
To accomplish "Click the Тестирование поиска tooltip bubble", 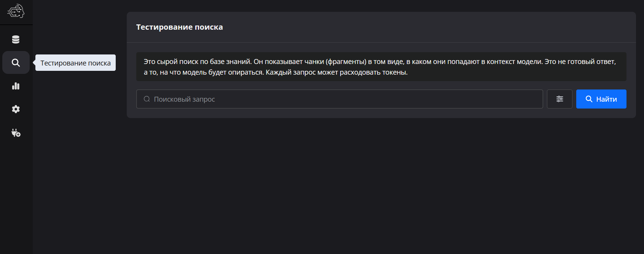I will (x=75, y=63).
